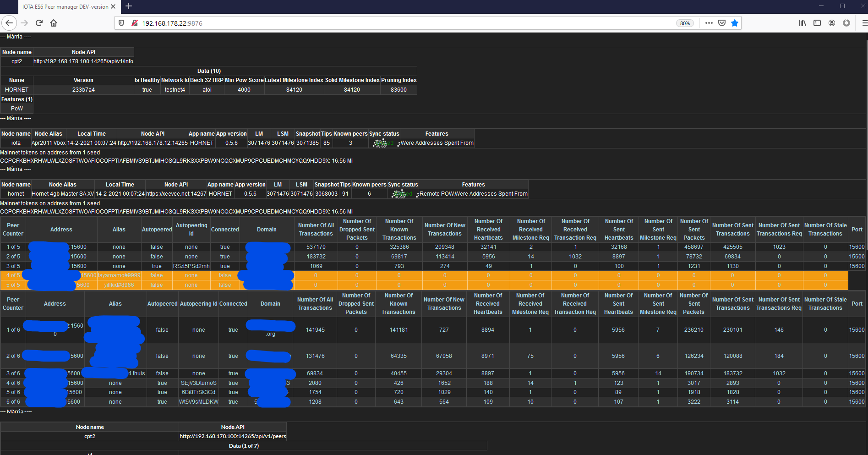The height and width of the screenshot is (455, 868).
Task: Open the Firefox account icon
Action: point(832,23)
